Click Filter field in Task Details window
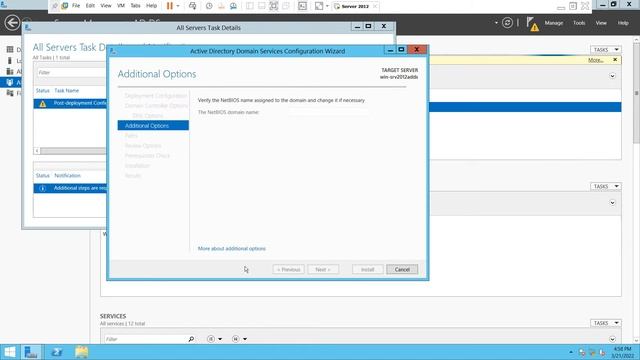The image size is (640, 360). tap(71, 72)
